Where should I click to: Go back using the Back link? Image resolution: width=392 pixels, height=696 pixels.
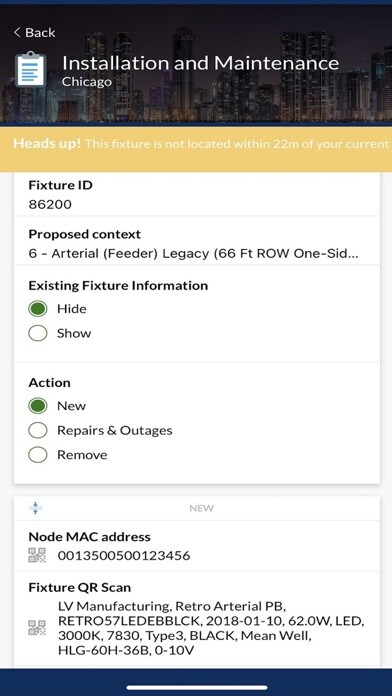click(35, 32)
